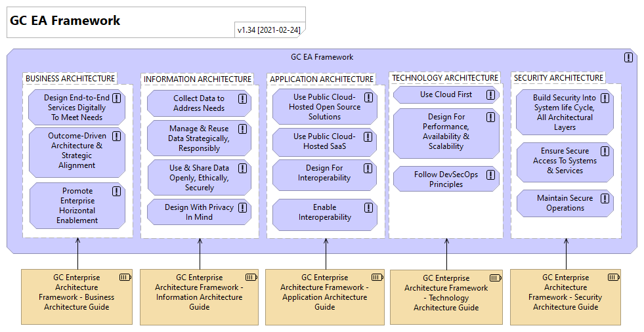Click the text 'Promote Enterprise Horizontal Enablement'
This screenshot has height=332, width=644.
(x=77, y=205)
